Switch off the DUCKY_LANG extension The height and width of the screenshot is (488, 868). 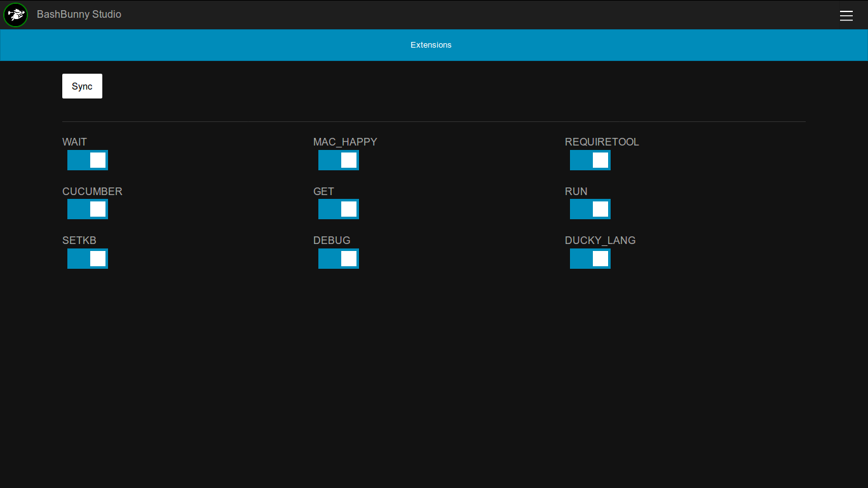click(590, 259)
